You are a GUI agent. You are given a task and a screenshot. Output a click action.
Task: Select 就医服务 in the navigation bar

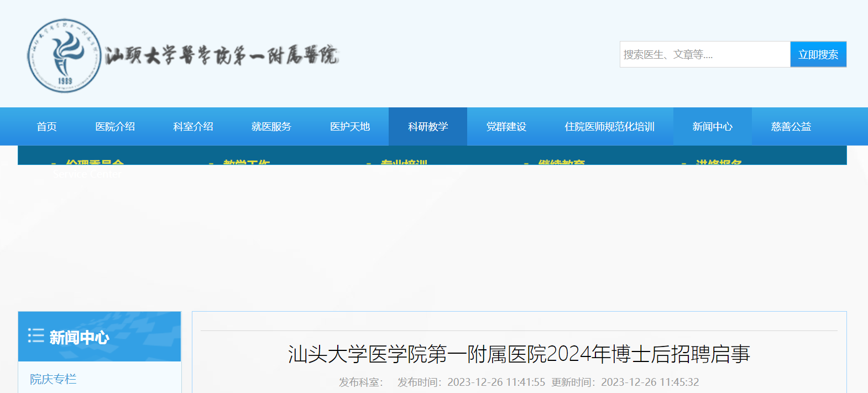(x=271, y=127)
